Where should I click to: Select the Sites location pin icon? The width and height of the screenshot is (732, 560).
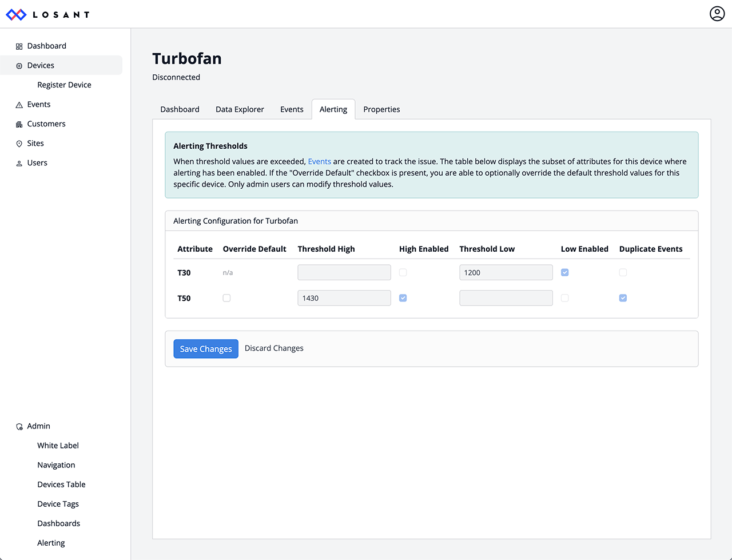coord(19,143)
